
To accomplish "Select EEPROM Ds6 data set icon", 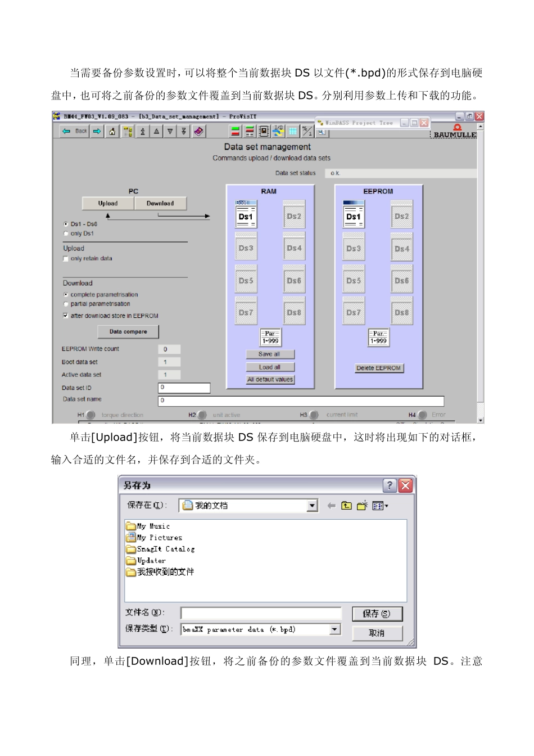I will pyautogui.click(x=402, y=279).
